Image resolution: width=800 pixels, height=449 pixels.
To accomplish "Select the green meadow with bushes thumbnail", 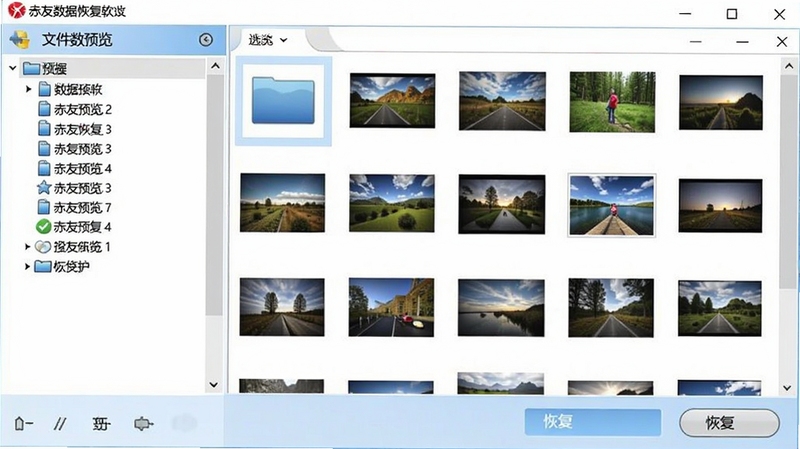I will [x=392, y=203].
